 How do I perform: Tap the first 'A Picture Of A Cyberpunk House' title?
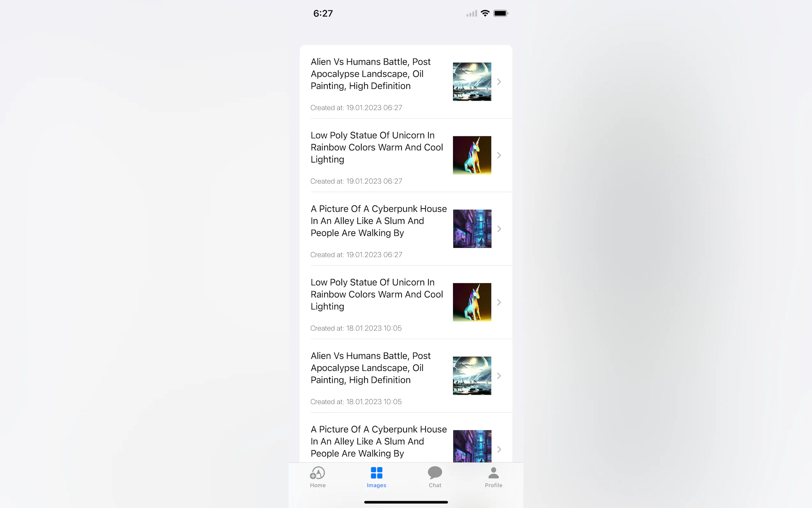[x=378, y=221]
